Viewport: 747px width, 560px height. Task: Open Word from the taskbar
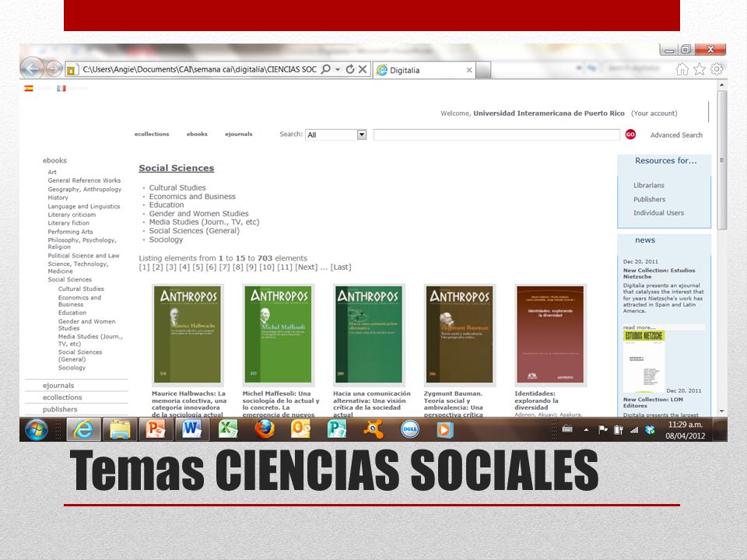pyautogui.click(x=191, y=429)
